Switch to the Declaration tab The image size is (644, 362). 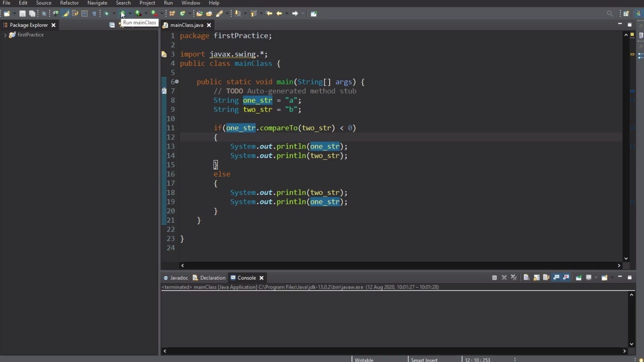pyautogui.click(x=209, y=278)
